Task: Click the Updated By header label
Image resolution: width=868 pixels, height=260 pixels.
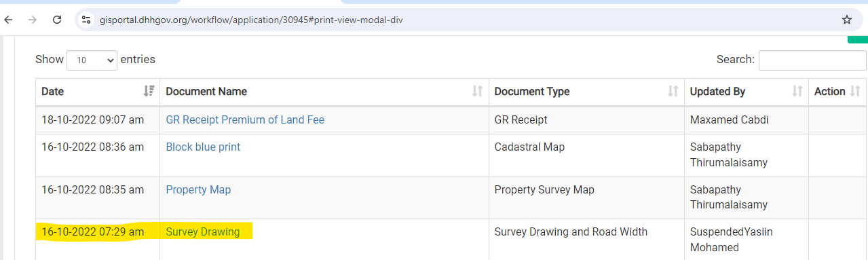Action: [x=717, y=92]
